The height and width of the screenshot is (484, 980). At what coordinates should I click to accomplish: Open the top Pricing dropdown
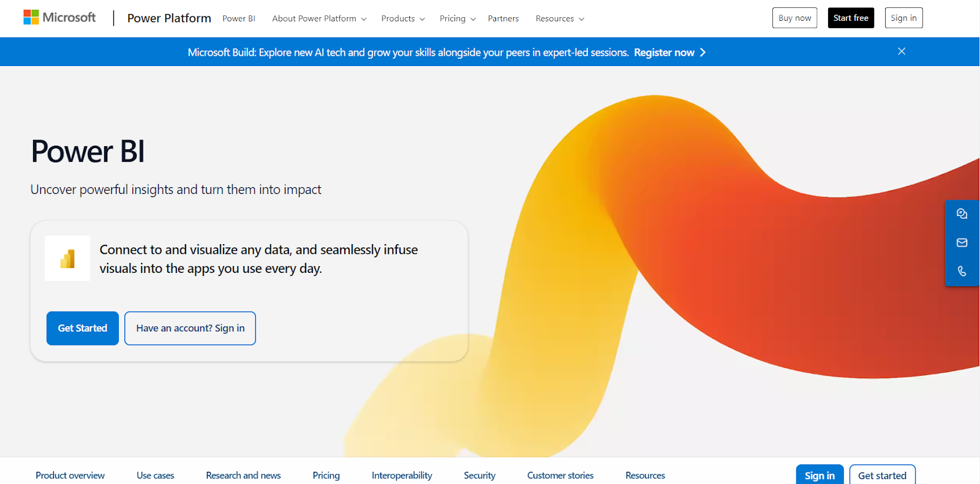coord(458,18)
